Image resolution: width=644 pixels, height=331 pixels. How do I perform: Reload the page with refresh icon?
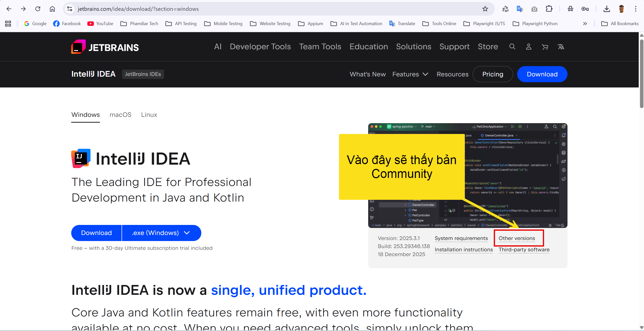tap(38, 9)
